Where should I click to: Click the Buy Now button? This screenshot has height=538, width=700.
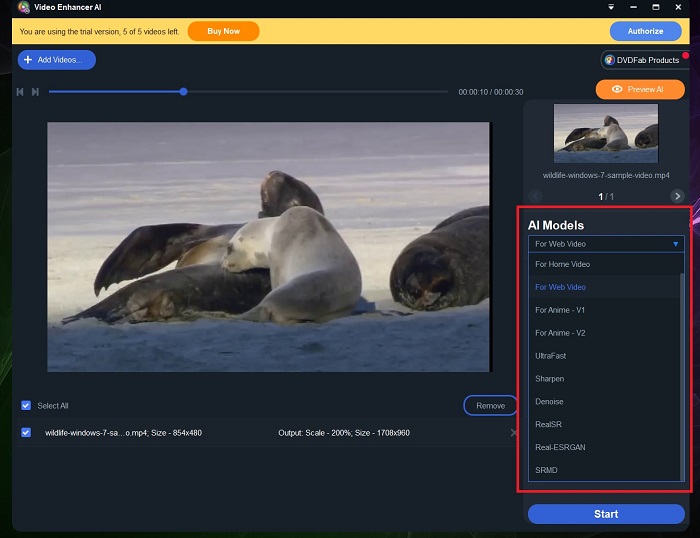(x=223, y=31)
